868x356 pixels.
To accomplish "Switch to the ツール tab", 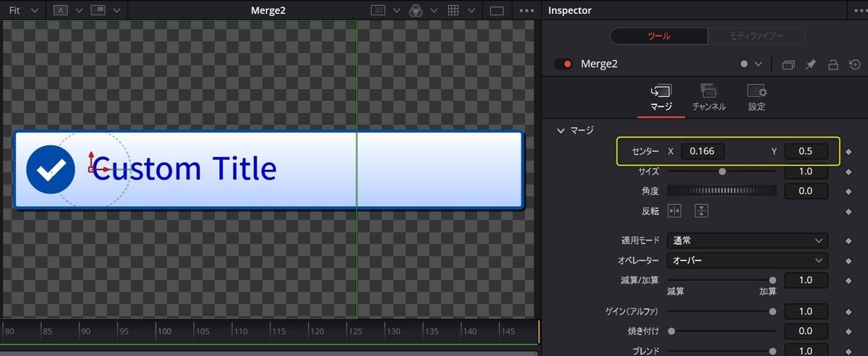I will coord(658,36).
